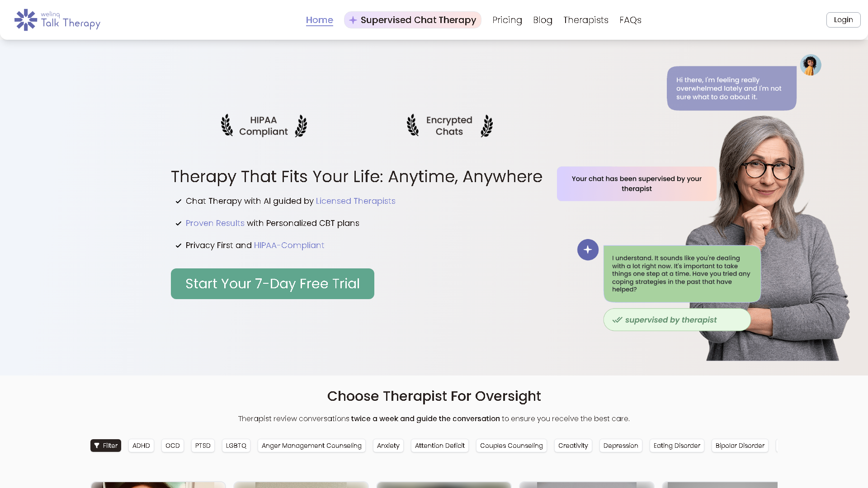Toggle the Couples Counseling filter chip
The image size is (868, 488).
511,446
